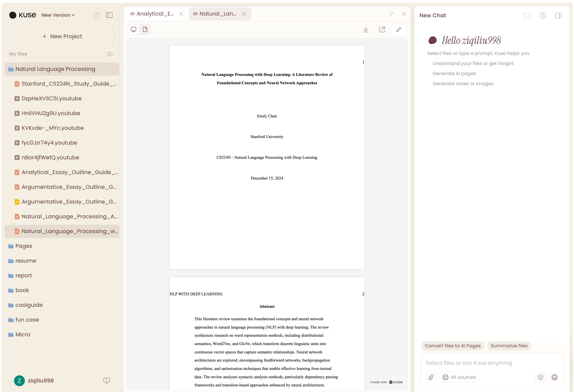Open the New Version dropdown
Screen dimensions: 574x392
coord(58,15)
